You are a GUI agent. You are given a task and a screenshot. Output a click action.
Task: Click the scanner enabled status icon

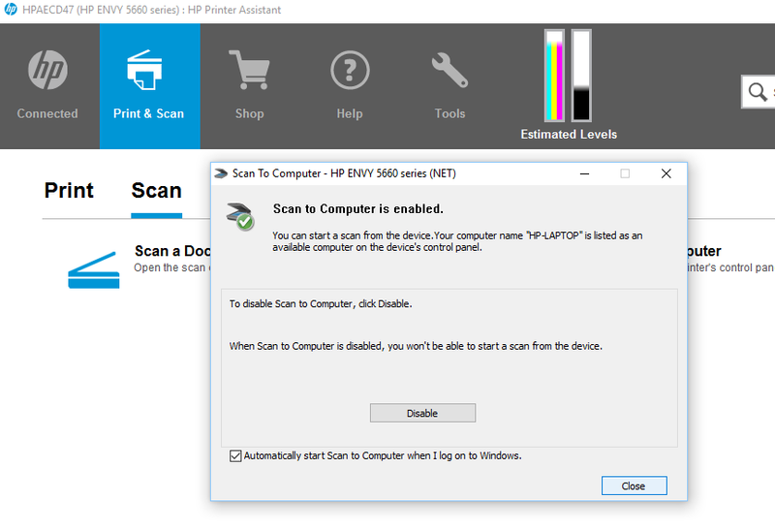240,216
